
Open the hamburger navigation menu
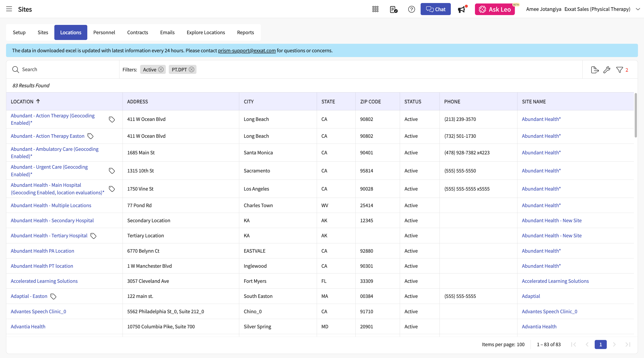coord(9,9)
